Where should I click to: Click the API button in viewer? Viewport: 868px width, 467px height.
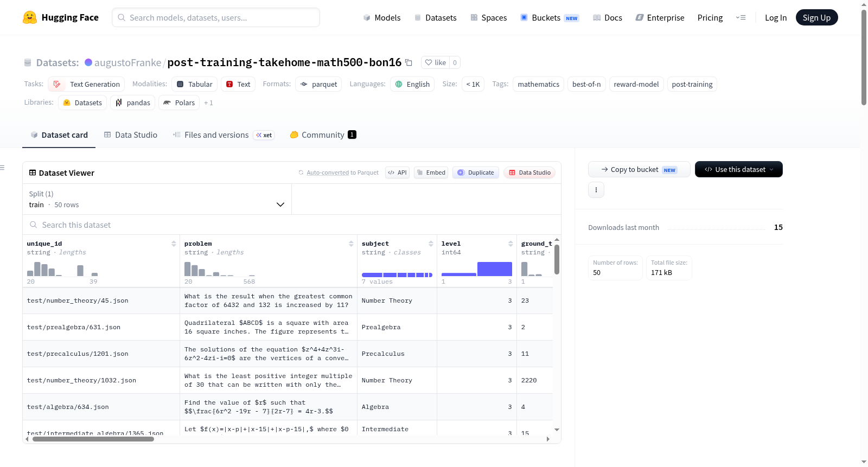point(397,172)
